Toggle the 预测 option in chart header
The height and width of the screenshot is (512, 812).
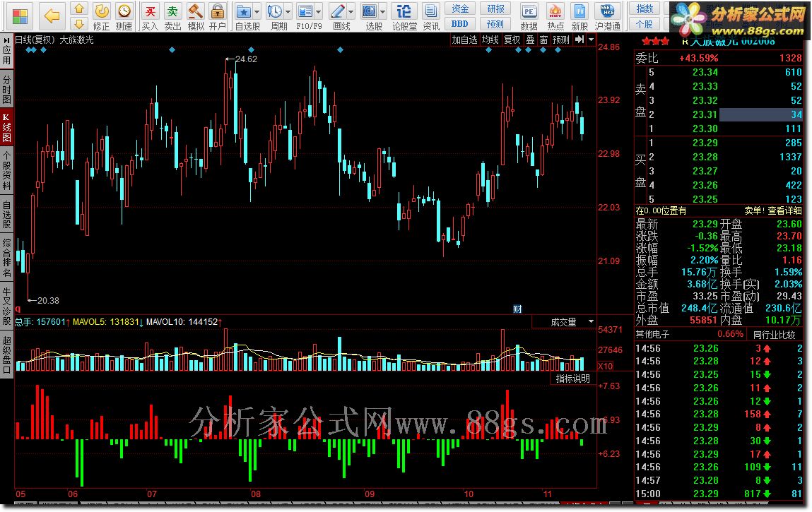561,40
